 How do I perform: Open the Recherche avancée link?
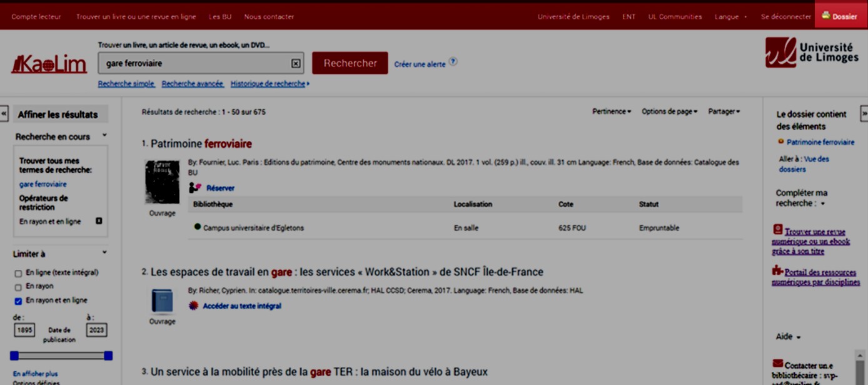(x=193, y=84)
